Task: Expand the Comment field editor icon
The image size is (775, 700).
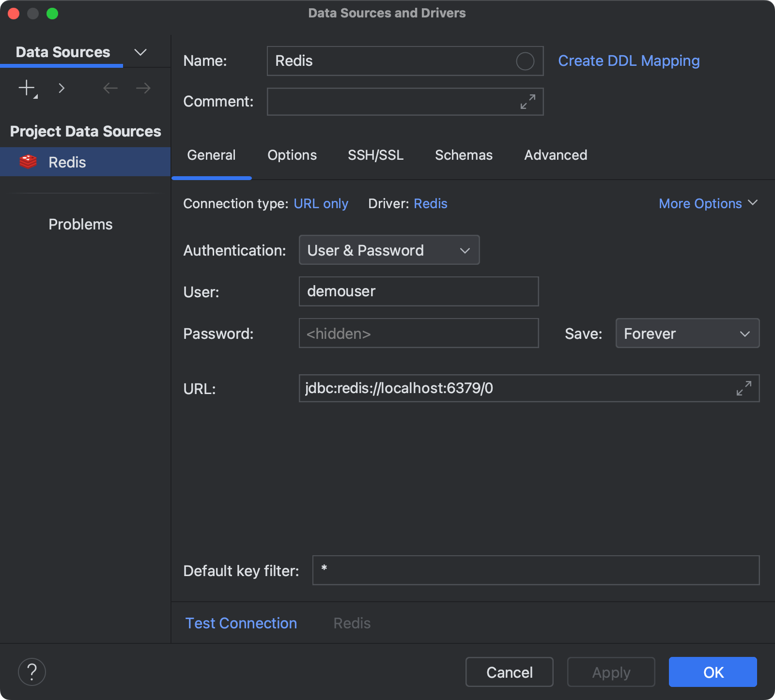Action: (x=527, y=102)
